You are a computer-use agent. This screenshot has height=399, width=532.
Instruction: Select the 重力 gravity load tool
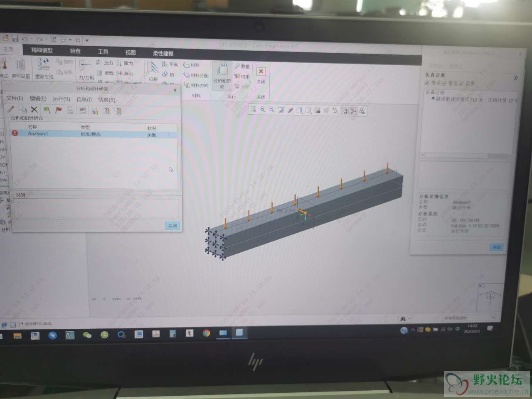click(125, 63)
